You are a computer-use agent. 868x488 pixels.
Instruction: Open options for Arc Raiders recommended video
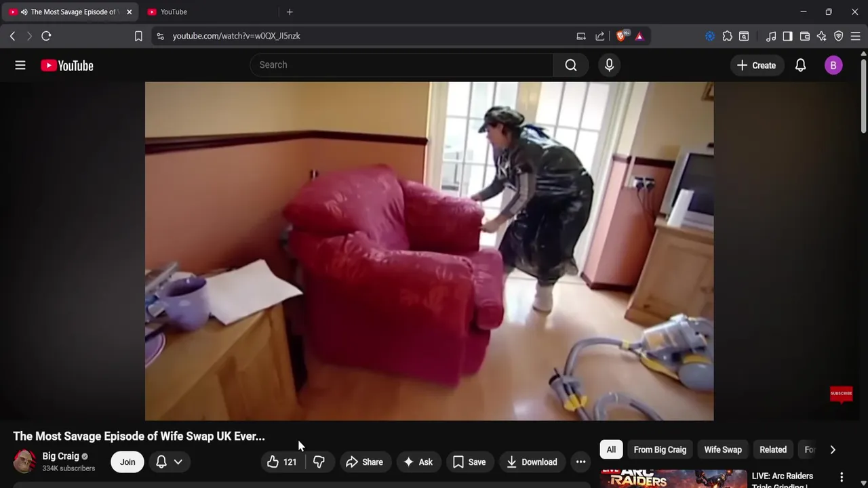(842, 477)
